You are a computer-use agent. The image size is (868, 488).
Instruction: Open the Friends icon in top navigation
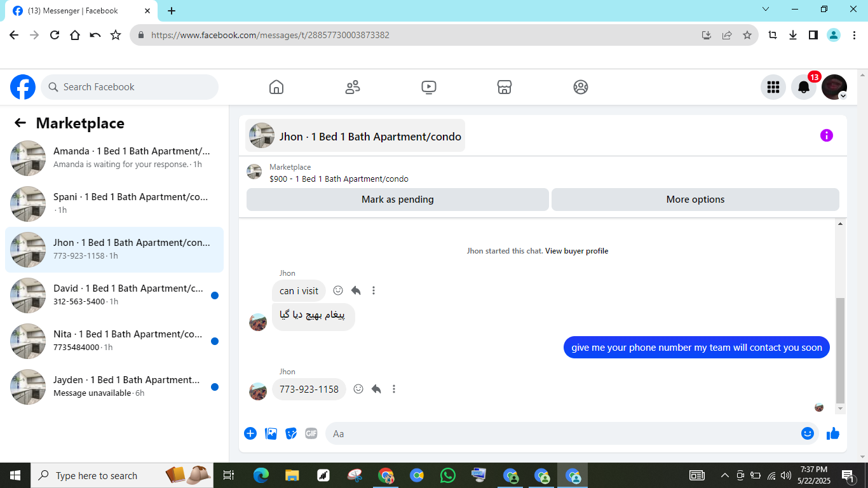click(x=353, y=87)
